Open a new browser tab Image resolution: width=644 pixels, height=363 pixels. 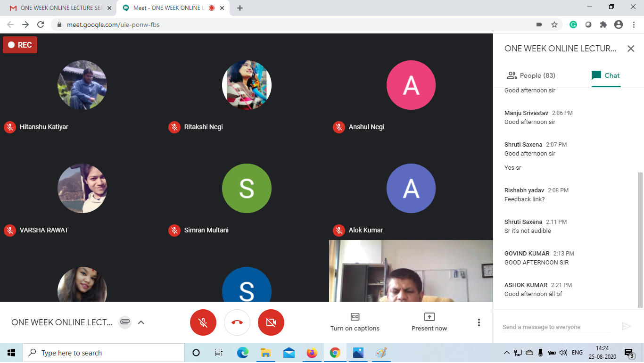coord(240,8)
